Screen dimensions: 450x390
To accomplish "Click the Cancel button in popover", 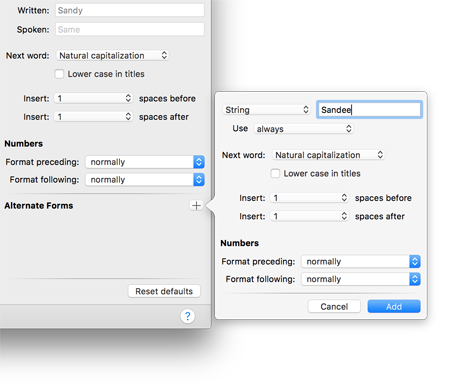I will pyautogui.click(x=334, y=306).
